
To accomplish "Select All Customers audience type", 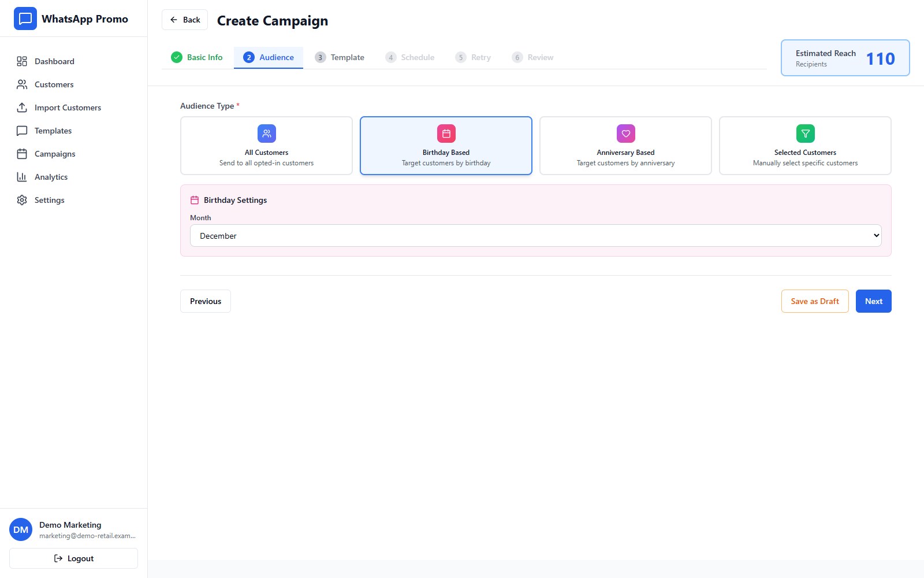I will pyautogui.click(x=267, y=146).
